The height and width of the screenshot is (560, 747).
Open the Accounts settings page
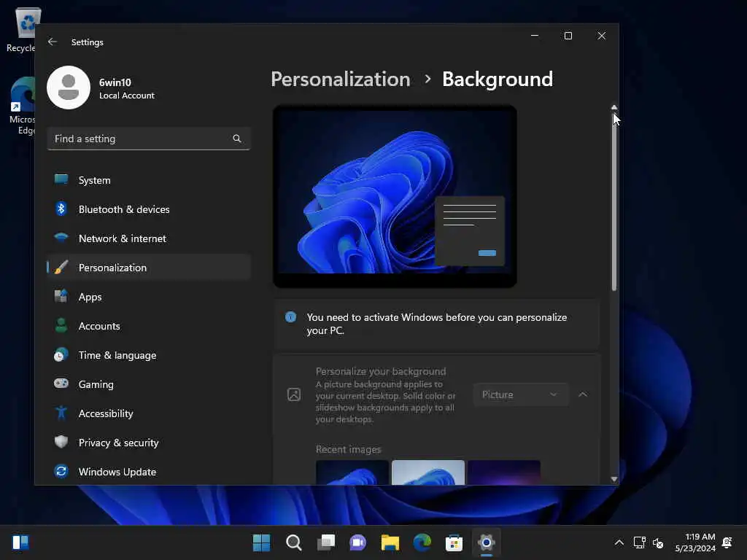99,326
